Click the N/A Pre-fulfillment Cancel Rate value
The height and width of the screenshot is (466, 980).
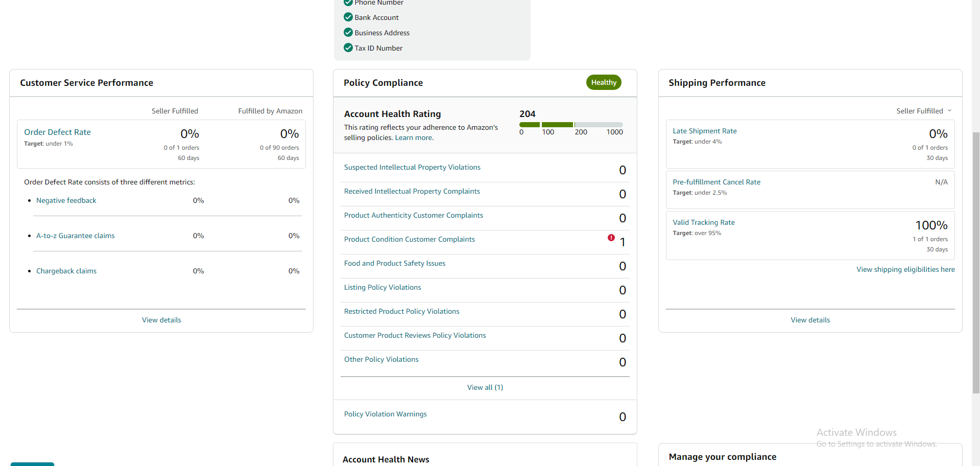tap(941, 182)
